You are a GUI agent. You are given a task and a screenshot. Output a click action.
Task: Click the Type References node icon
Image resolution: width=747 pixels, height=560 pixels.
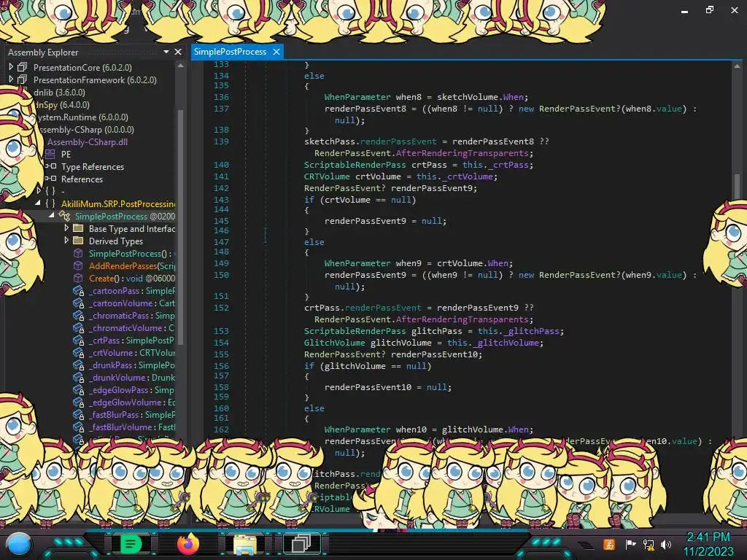pyautogui.click(x=51, y=166)
